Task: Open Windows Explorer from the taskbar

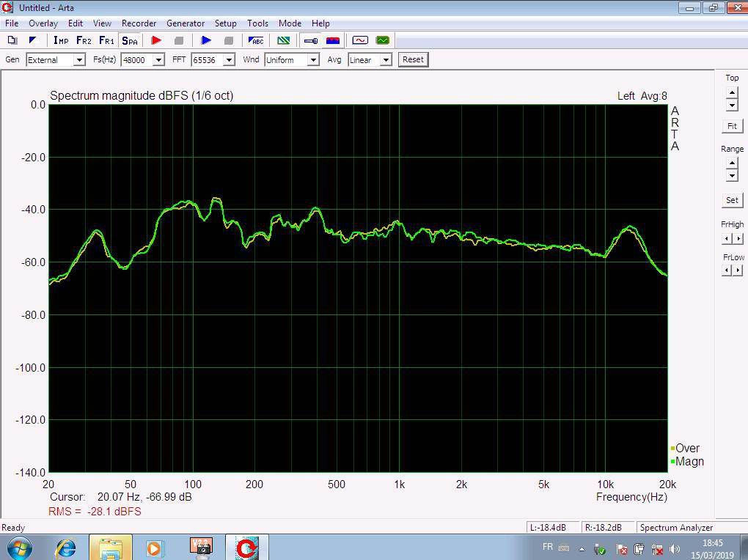Action: pyautogui.click(x=111, y=548)
